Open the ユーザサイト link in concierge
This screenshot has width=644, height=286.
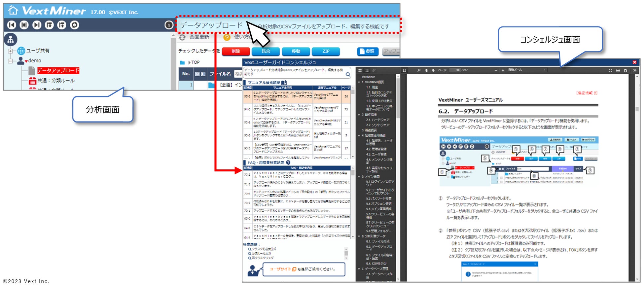(x=283, y=269)
